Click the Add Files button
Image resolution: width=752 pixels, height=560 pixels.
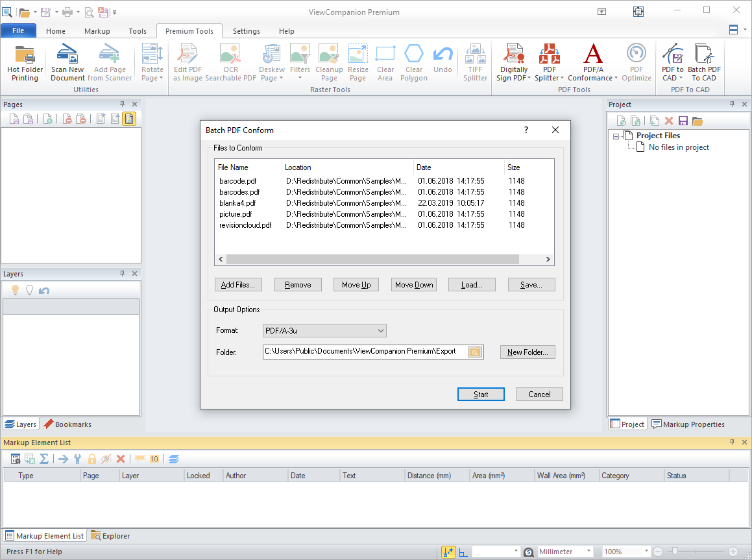pos(238,284)
